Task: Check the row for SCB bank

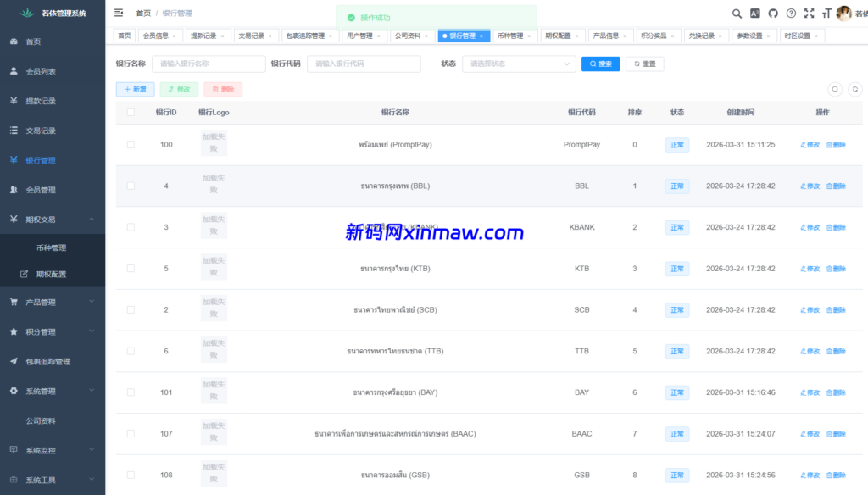Action: (x=131, y=309)
